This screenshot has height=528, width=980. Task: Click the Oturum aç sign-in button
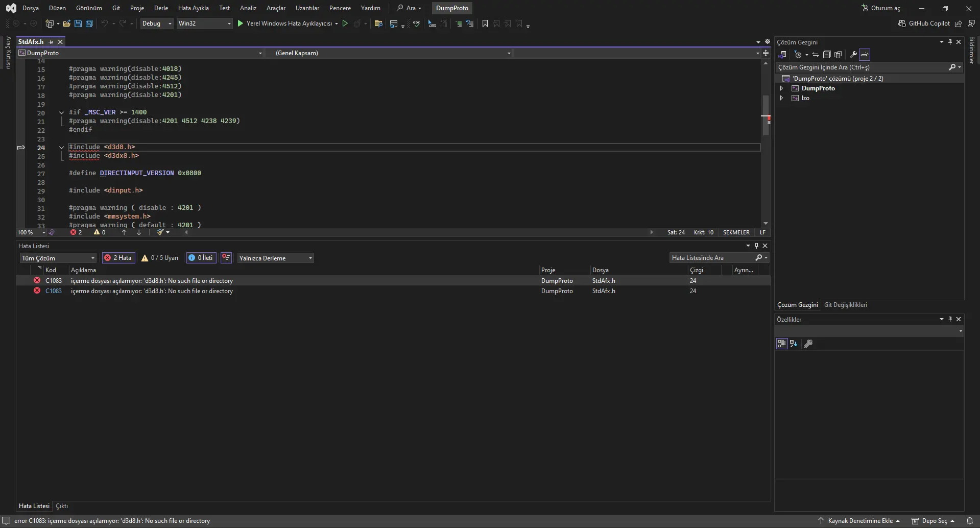pos(881,8)
